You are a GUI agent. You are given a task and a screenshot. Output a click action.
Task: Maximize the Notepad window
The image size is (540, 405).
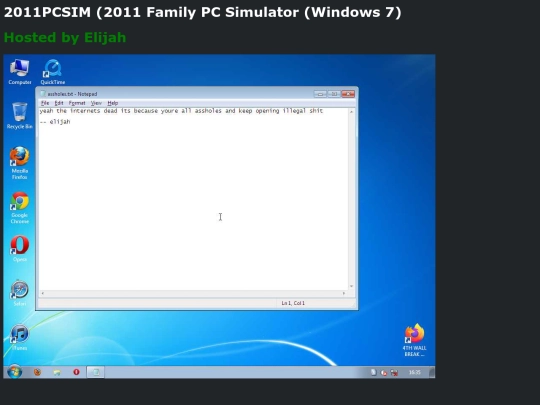tap(334, 94)
